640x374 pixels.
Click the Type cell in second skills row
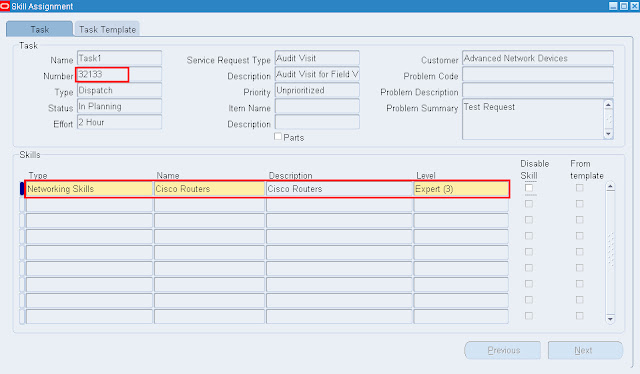[x=89, y=205]
